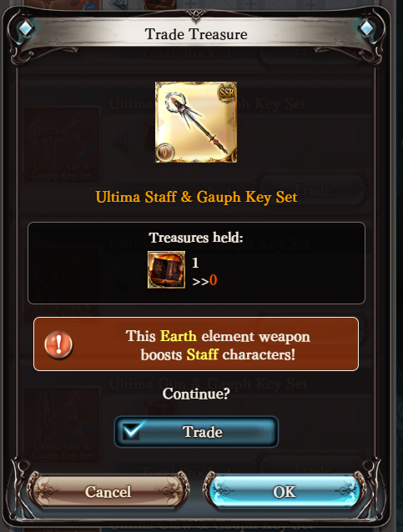Click the Trade Treasure title banner
403x532 pixels.
196,34
